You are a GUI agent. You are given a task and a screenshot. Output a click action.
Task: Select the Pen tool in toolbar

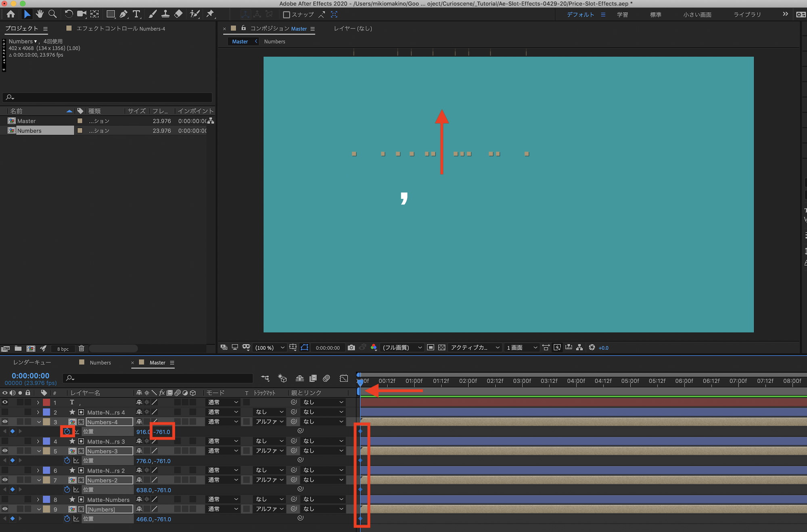tap(123, 14)
